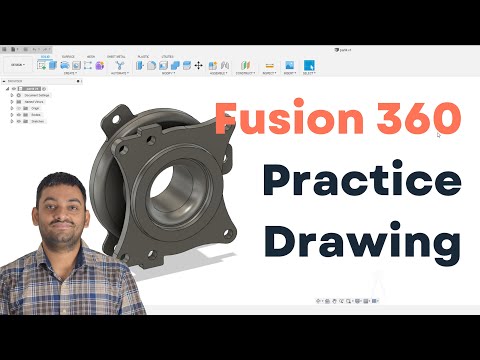The height and width of the screenshot is (360, 480).
Task: Click the Construct offset plane icon
Action: [246, 65]
